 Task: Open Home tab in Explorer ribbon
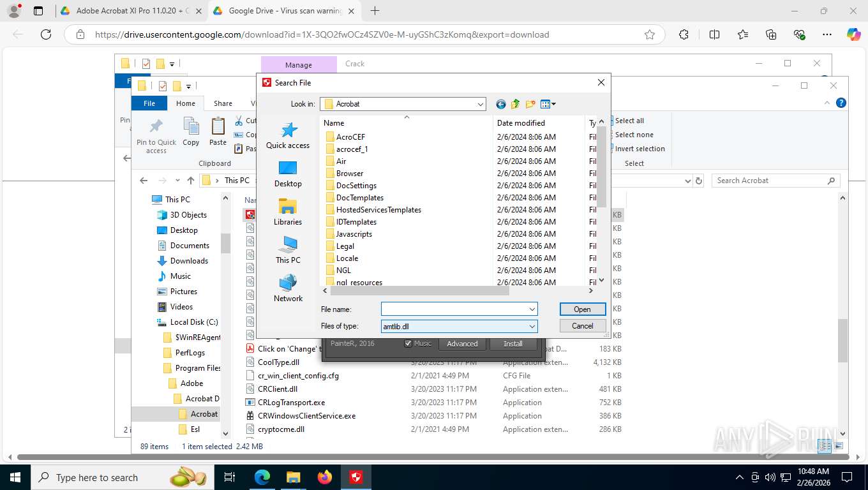[x=186, y=103]
